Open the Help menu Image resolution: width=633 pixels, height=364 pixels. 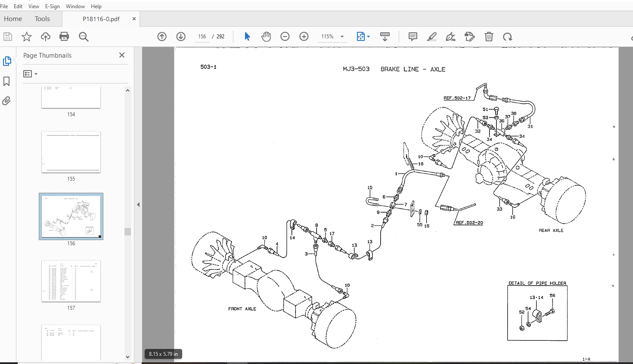coord(96,6)
